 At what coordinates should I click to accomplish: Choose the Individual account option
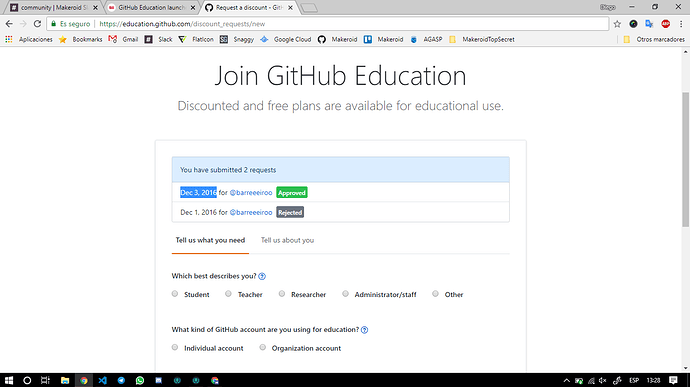pos(175,347)
